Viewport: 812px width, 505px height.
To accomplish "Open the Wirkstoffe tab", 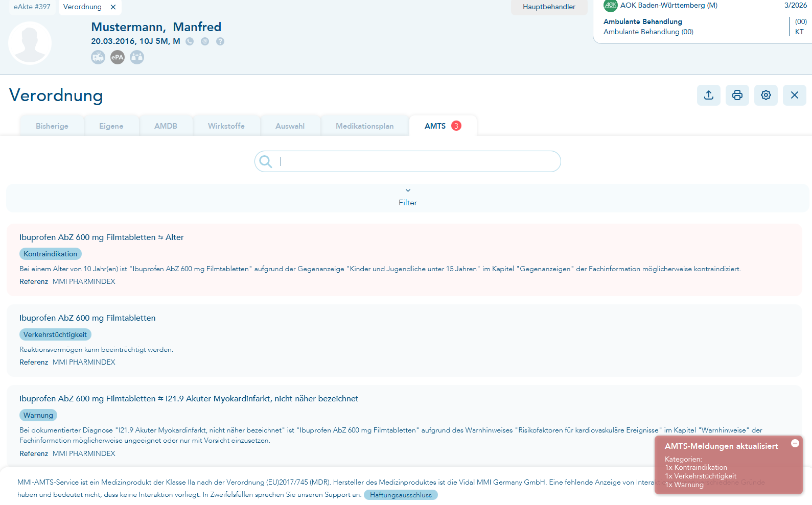I will coord(226,126).
